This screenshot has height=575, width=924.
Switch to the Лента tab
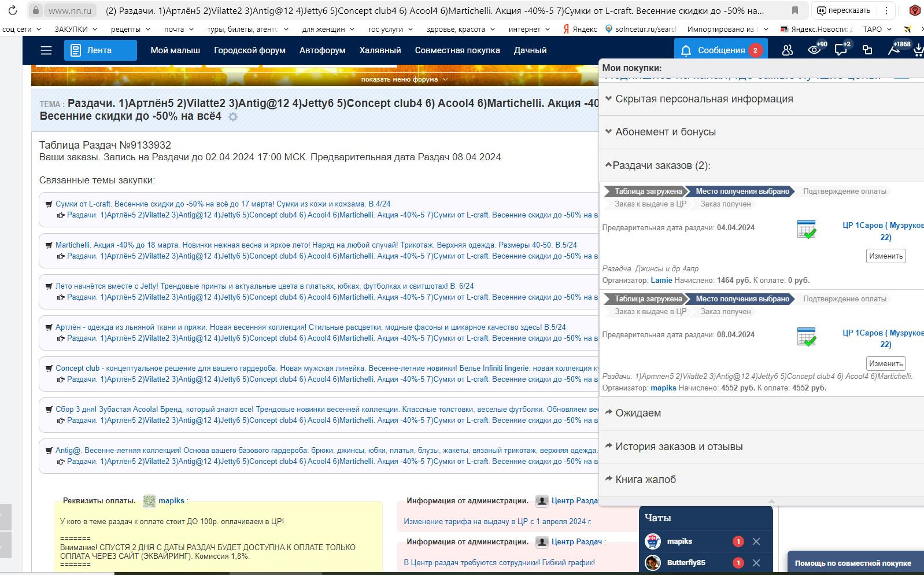click(101, 50)
